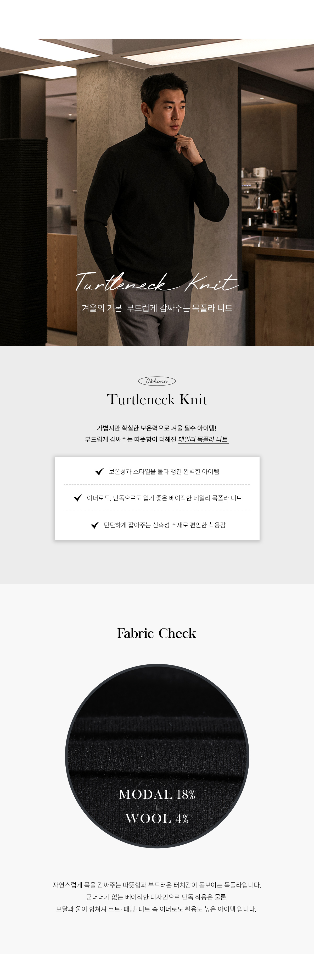Click 모달과 울이 합쳐져 bottom line
Image resolution: width=314 pixels, height=980 pixels.
click(x=156, y=909)
